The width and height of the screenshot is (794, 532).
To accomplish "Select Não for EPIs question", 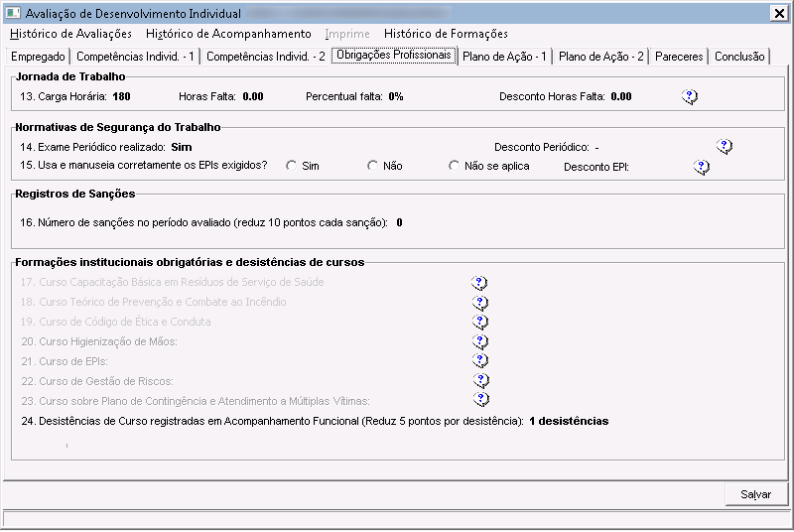I will tap(372, 166).
